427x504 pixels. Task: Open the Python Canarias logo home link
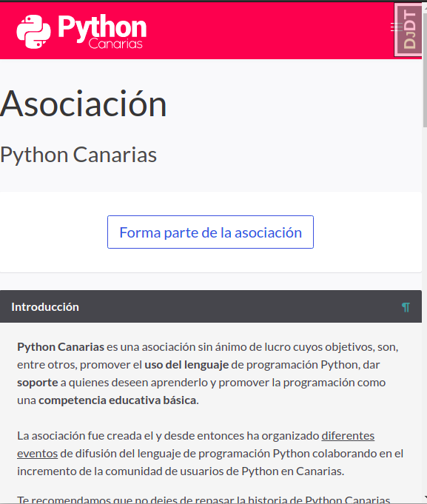[x=81, y=32]
